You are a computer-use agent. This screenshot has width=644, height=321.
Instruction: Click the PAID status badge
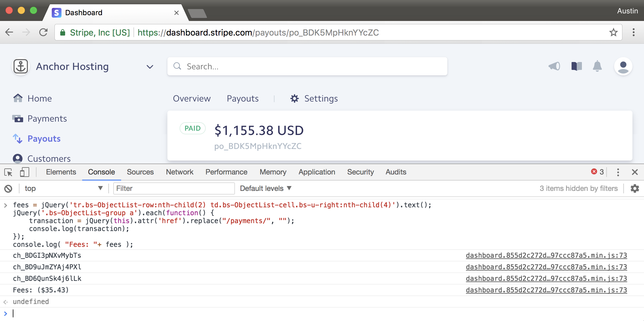pos(193,128)
